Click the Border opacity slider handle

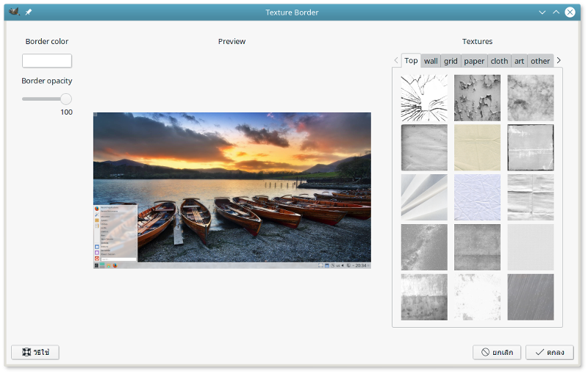65,98
